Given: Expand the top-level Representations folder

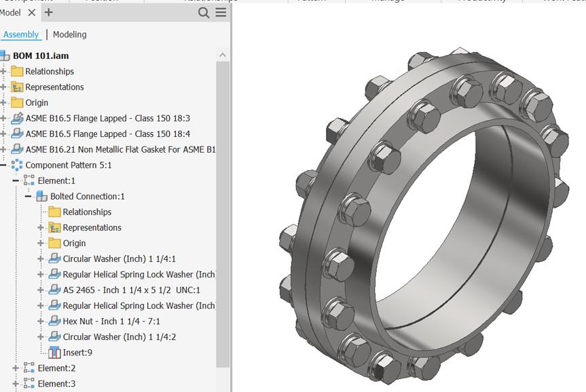Looking at the screenshot, I should click(3, 87).
